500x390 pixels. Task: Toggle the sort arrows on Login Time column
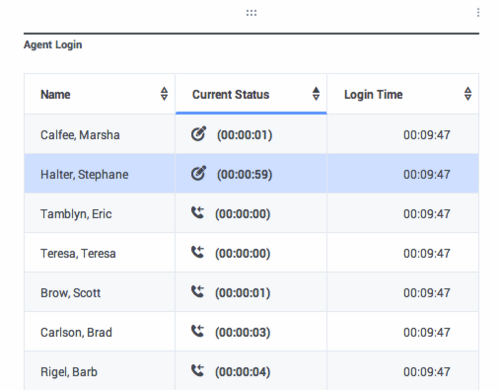(468, 94)
